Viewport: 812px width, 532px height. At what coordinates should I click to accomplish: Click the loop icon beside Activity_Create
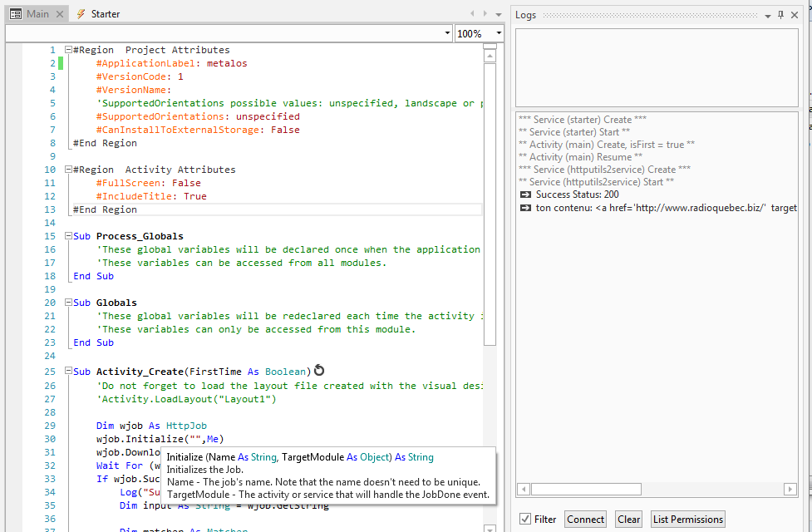[x=319, y=372]
